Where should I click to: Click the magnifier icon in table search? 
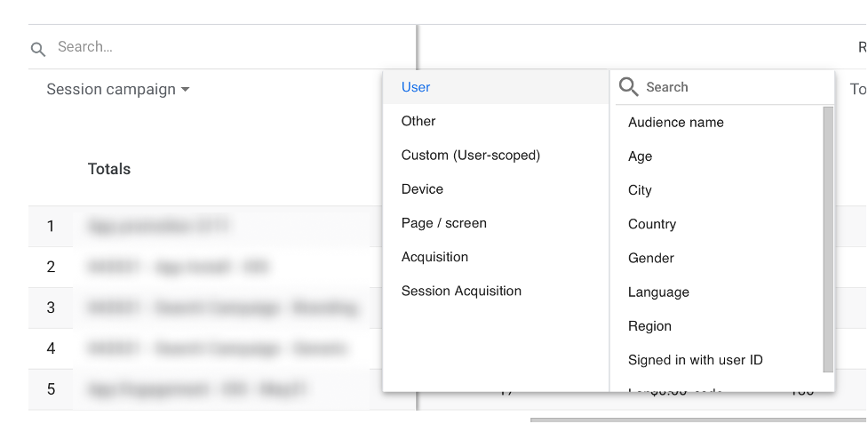(37, 49)
